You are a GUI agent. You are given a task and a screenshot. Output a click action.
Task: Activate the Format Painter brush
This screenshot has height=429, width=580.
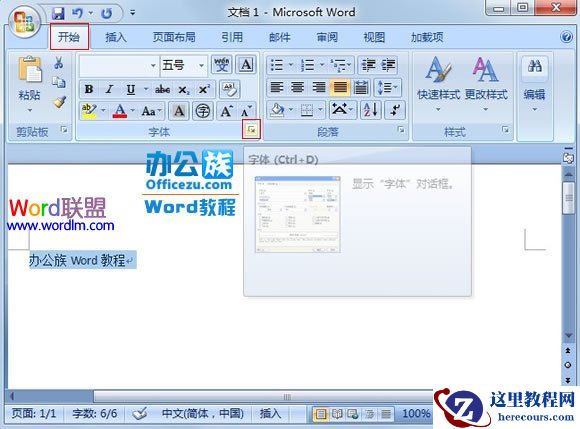point(59,102)
